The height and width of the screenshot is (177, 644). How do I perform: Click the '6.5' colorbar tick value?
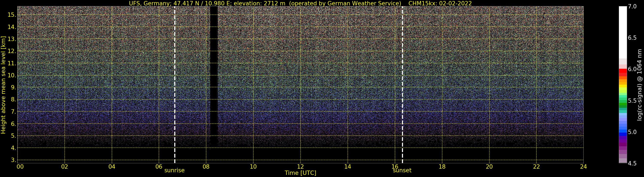[632, 38]
